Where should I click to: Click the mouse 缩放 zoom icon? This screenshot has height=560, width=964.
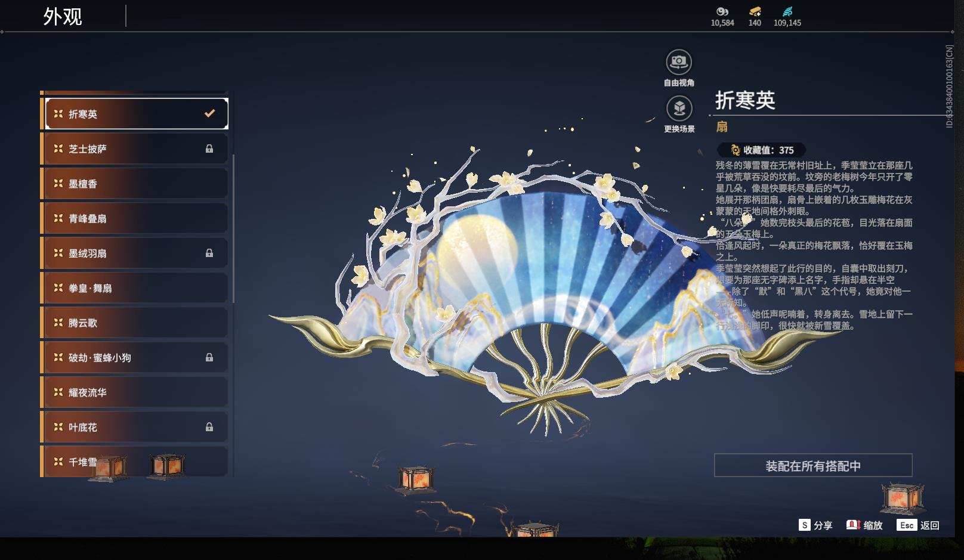853,525
